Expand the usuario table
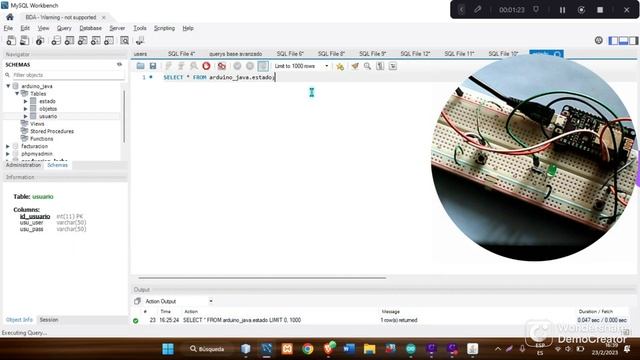Screen dimensions: 640x360 [x=26, y=116]
